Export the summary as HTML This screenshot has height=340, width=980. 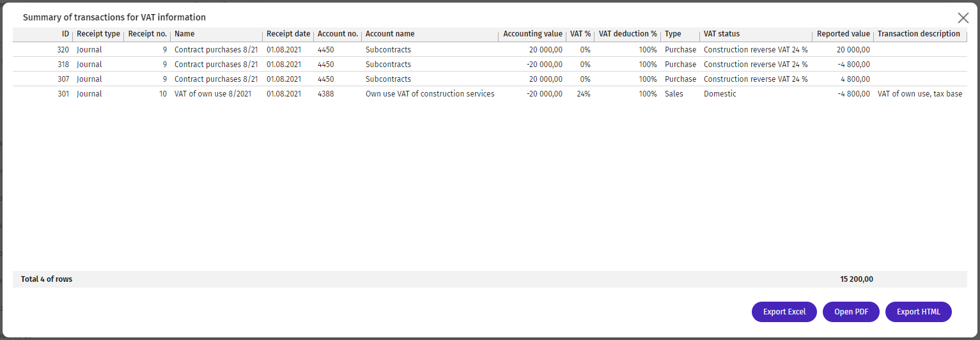tap(918, 312)
